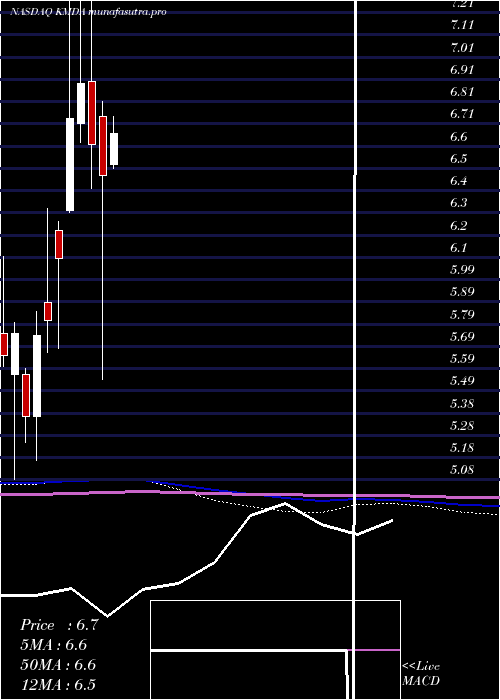
Task: Click the 5.28 price level label
Action: [462, 425]
